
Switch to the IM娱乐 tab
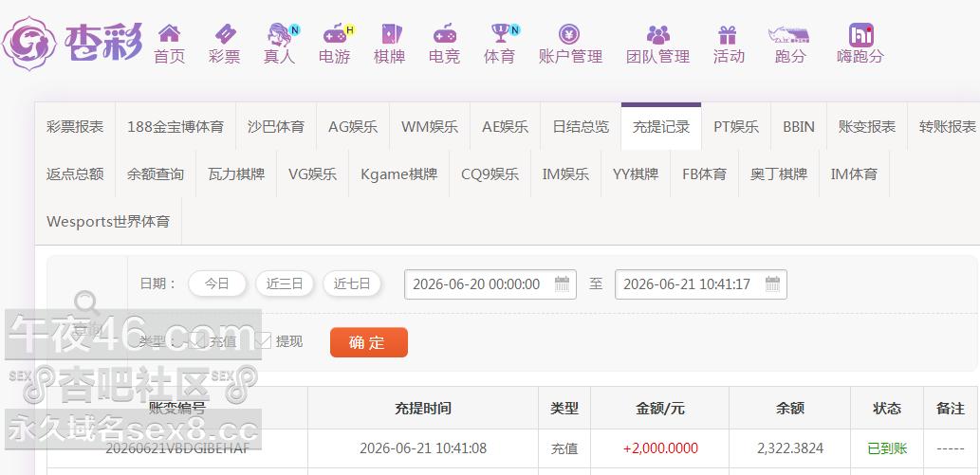click(565, 174)
